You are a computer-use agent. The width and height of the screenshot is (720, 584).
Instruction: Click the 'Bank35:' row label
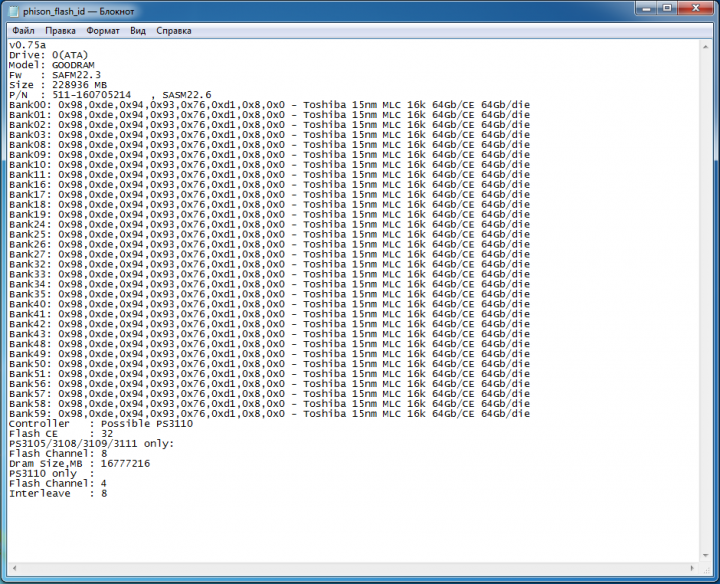coord(30,294)
